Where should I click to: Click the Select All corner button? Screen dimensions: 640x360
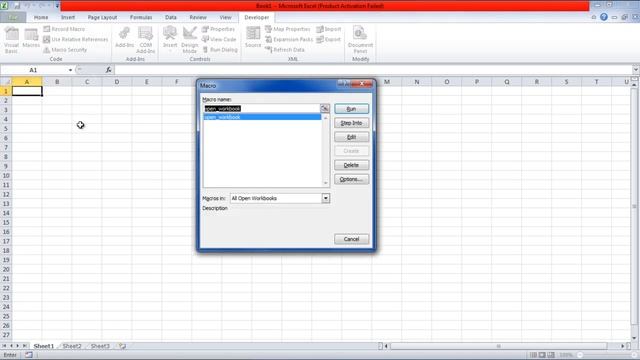[6, 82]
